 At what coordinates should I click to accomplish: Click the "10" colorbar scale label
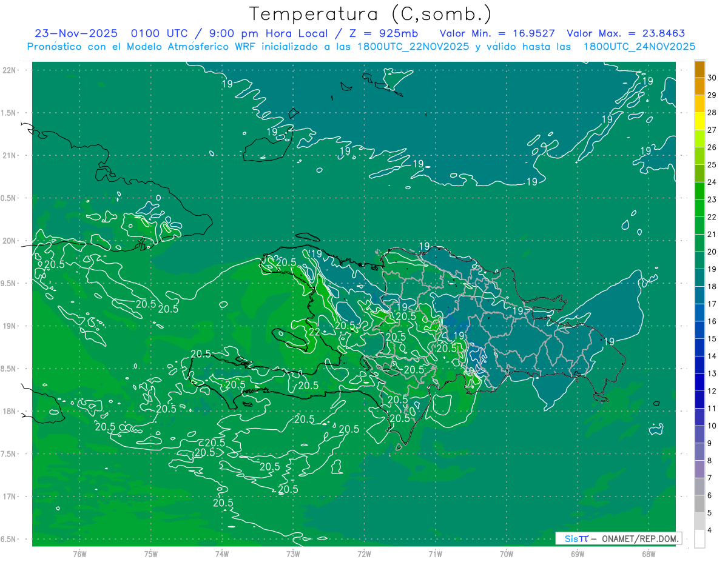pyautogui.click(x=712, y=426)
